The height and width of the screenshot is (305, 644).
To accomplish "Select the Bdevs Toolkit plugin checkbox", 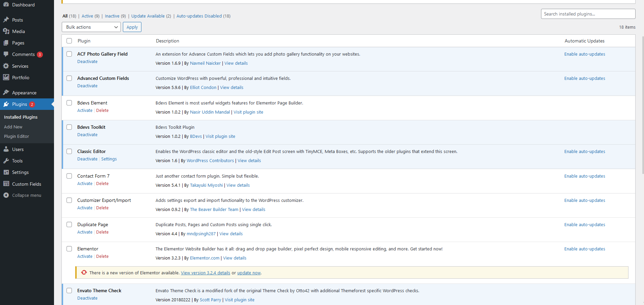I will (x=69, y=127).
